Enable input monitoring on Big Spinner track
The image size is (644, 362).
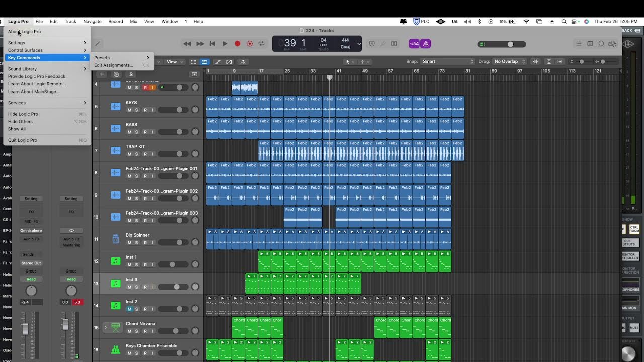click(152, 242)
